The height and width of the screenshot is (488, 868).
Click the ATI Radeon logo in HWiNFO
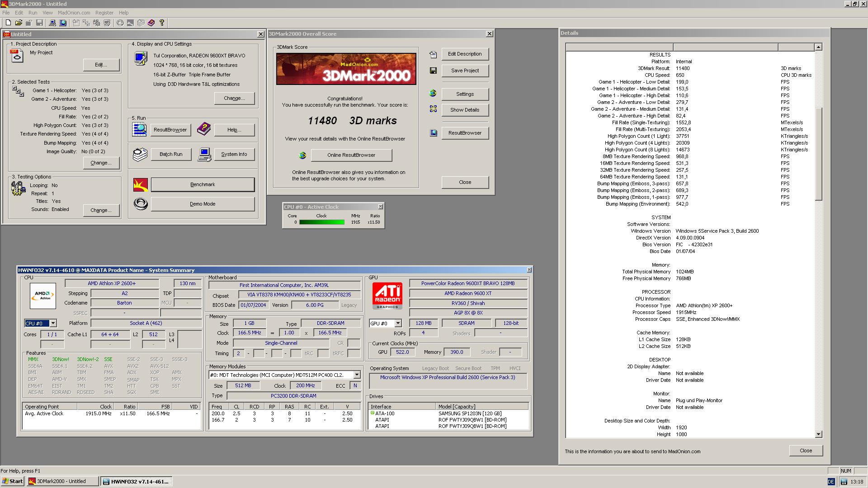[x=387, y=296]
